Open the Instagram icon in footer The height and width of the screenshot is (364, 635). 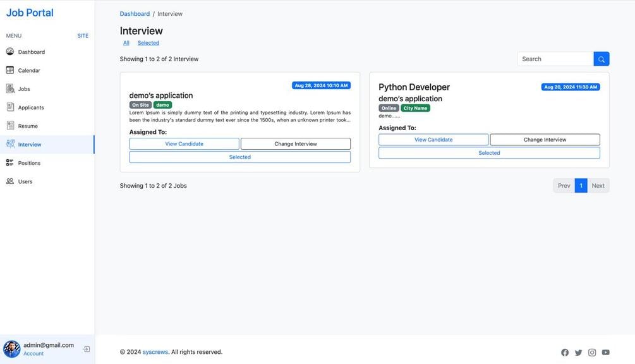[592, 353]
